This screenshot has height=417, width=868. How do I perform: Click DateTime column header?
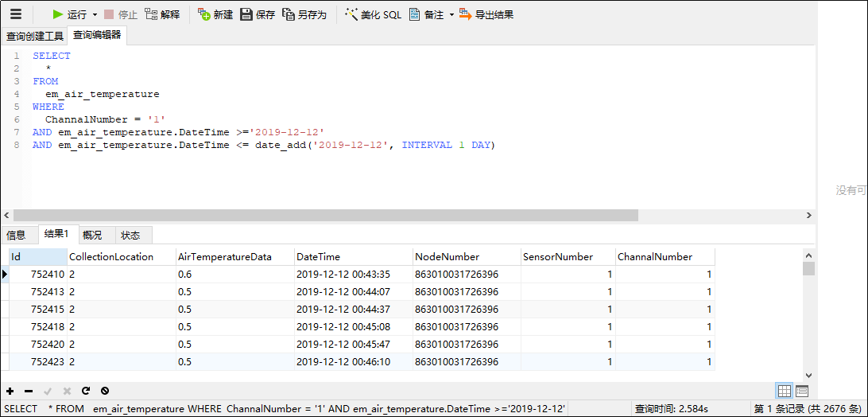(353, 257)
